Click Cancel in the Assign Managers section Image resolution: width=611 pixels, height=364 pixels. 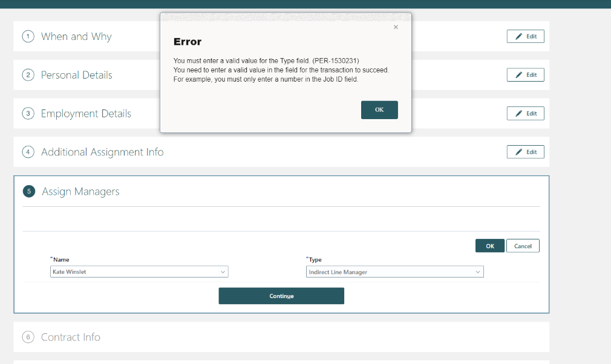tap(523, 245)
